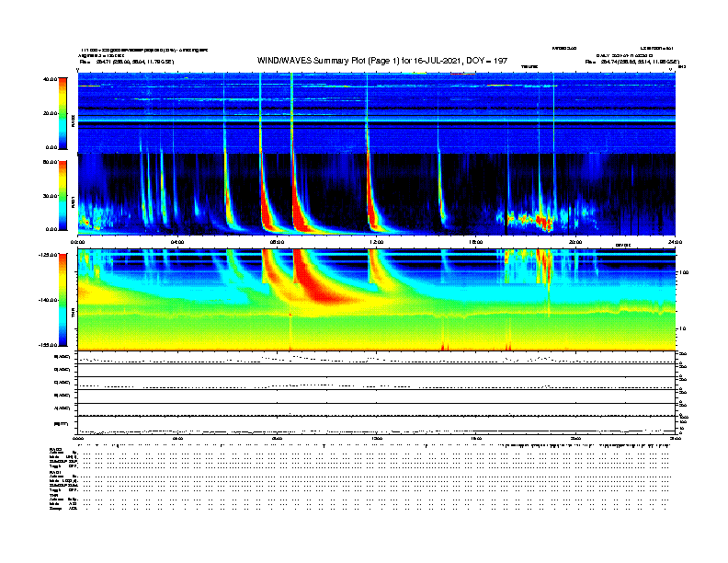Image resolution: width=728 pixels, height=563 pixels.
Task: Click the 60.00 label on RAD1 scale
Action: (x=50, y=162)
